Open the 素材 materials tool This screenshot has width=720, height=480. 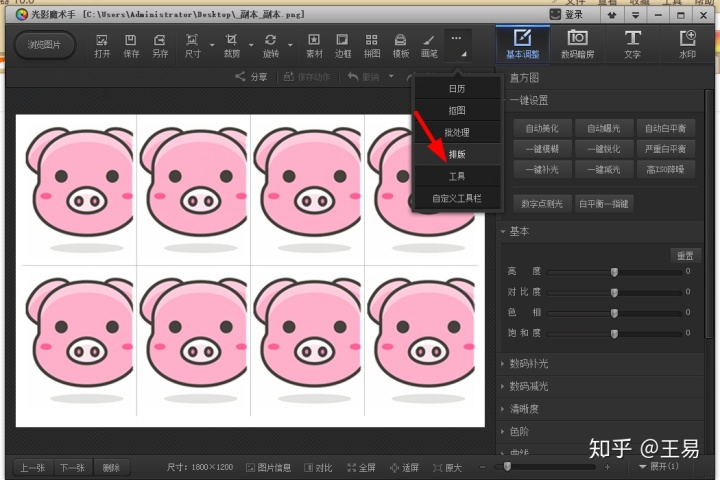[x=314, y=46]
